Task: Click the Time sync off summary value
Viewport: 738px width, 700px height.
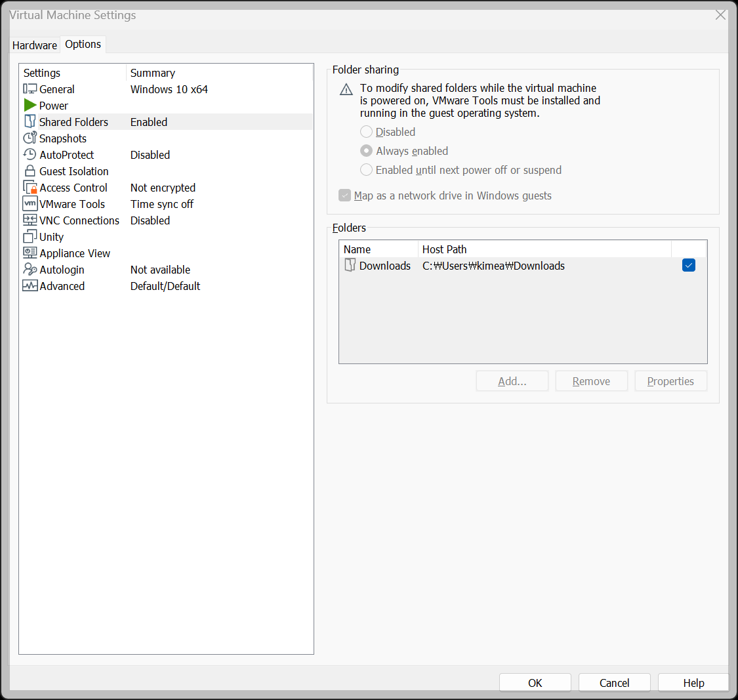Action: 162,204
